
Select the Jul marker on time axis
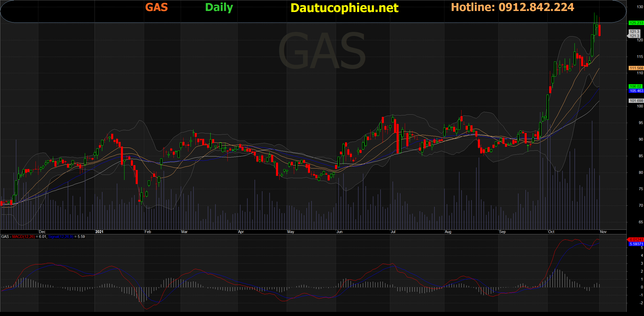pyautogui.click(x=393, y=232)
